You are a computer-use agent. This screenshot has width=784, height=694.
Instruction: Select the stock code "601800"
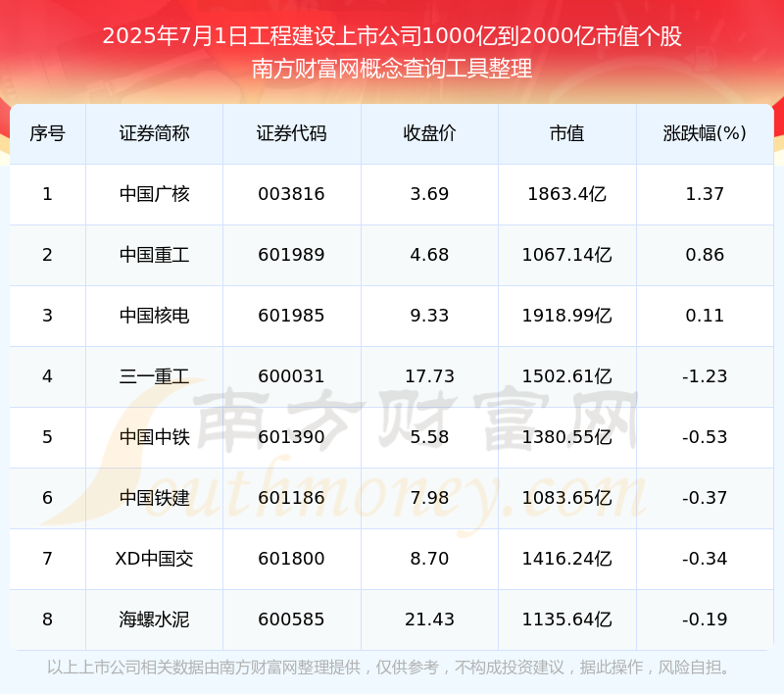[291, 559]
